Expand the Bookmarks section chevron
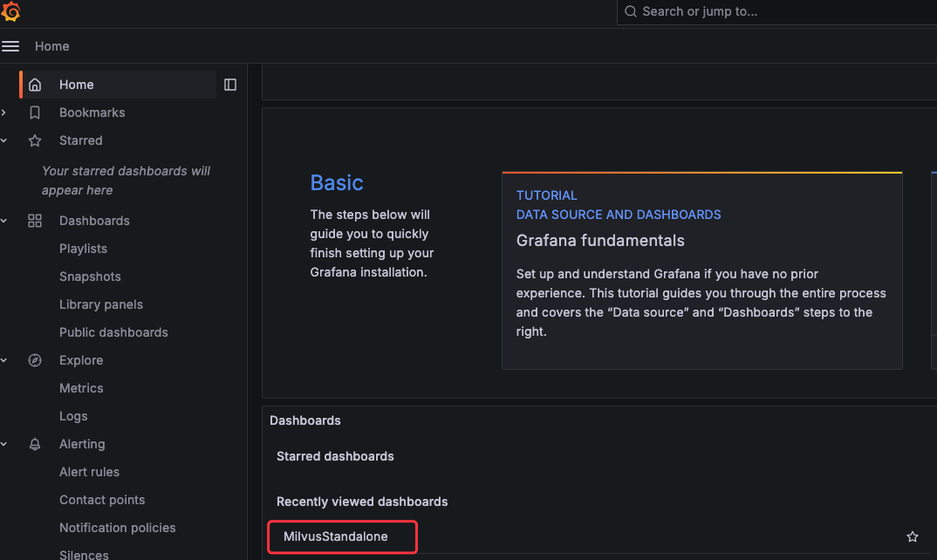 [x=4, y=113]
